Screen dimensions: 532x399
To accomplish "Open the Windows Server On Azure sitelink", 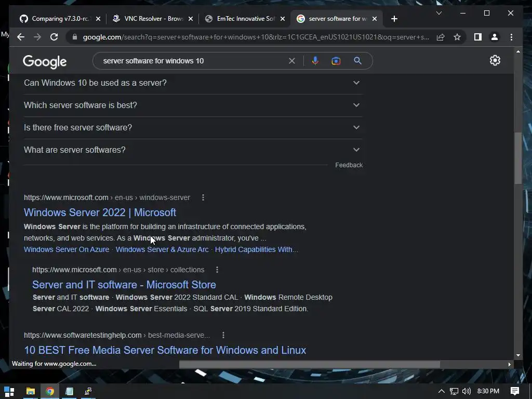I will click(x=66, y=249).
